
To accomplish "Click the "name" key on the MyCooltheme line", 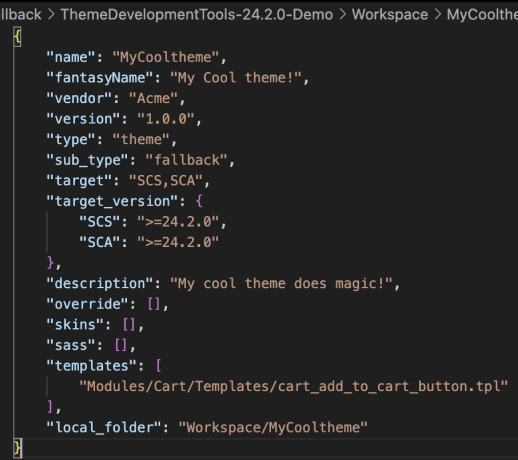I will click(71, 57).
